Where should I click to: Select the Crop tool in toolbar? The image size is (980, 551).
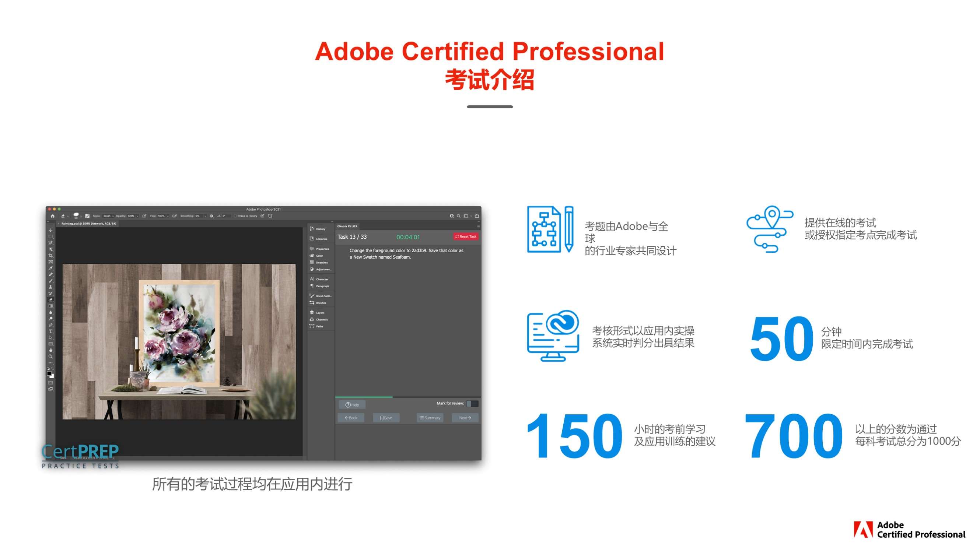click(50, 256)
